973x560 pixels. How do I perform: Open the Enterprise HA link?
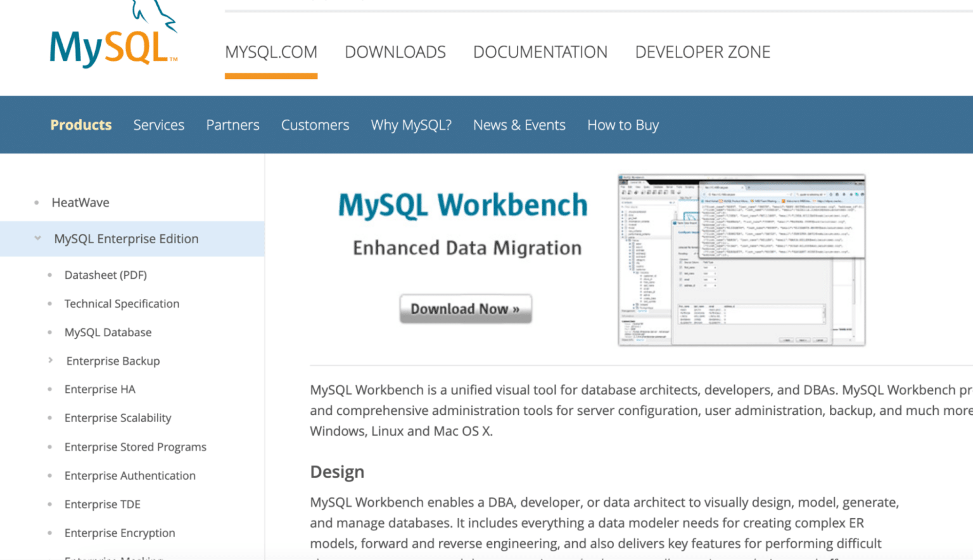click(x=99, y=390)
